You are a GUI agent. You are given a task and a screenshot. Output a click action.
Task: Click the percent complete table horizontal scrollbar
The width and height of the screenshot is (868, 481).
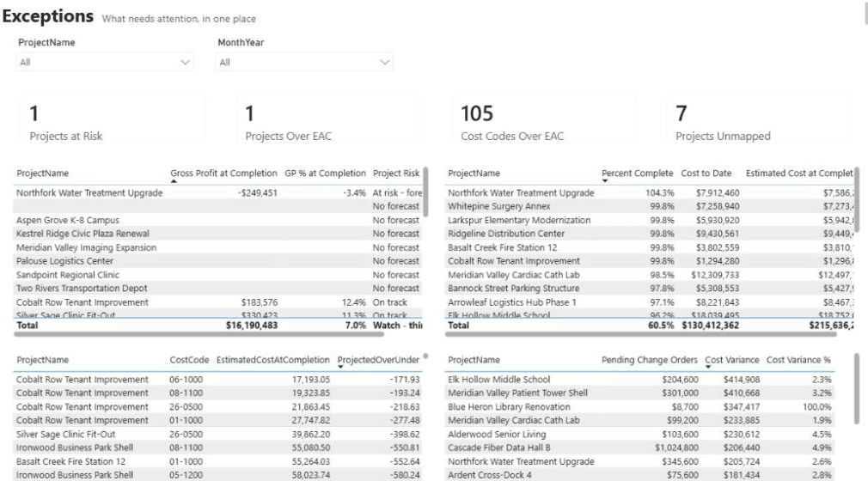tap(642, 334)
